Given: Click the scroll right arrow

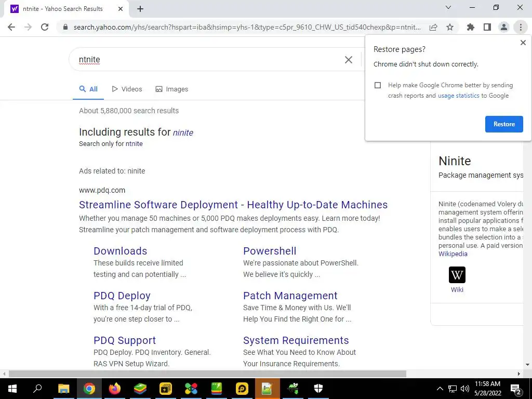Looking at the screenshot, I should (519, 374).
